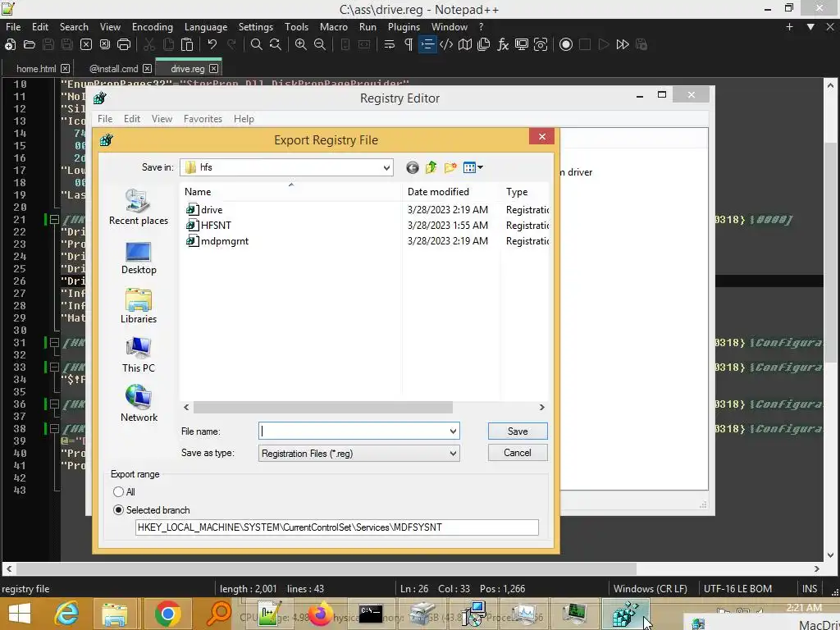Toggle word wrap icon in Notepad++ toolbar
The width and height of the screenshot is (840, 630).
pos(390,44)
